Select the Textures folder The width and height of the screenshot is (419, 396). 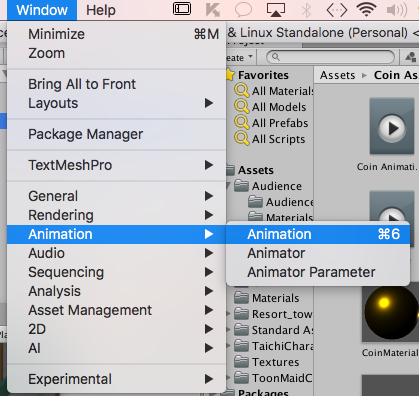coord(267,362)
